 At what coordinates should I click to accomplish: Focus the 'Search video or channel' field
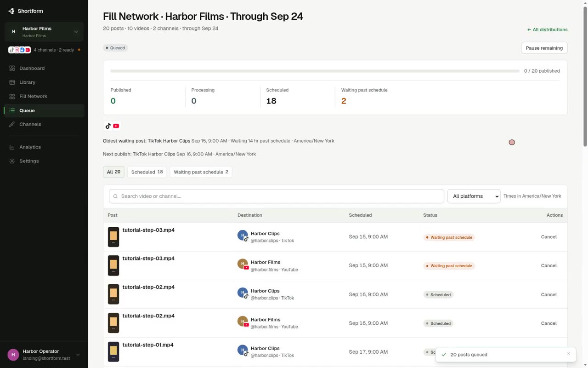click(x=277, y=196)
